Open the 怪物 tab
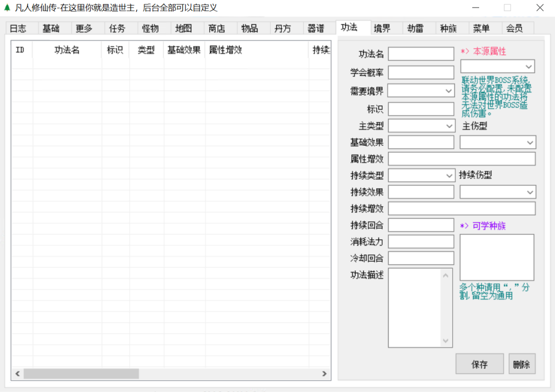 click(150, 29)
